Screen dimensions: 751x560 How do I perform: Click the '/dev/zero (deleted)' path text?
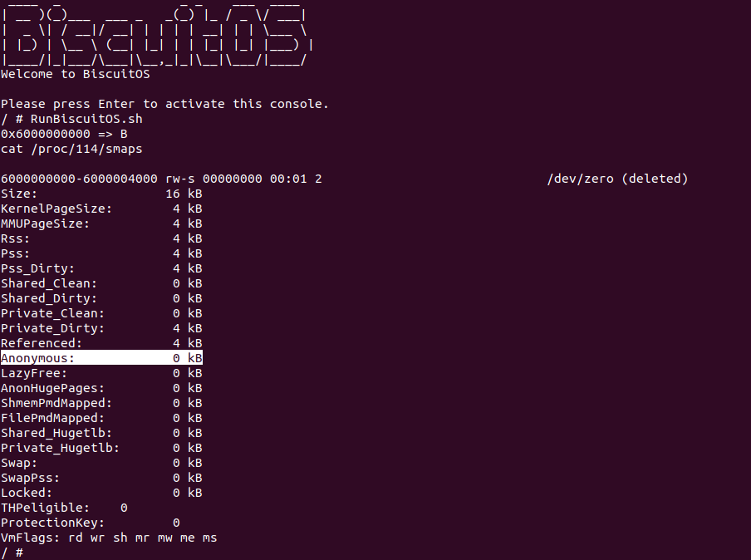pyautogui.click(x=617, y=179)
